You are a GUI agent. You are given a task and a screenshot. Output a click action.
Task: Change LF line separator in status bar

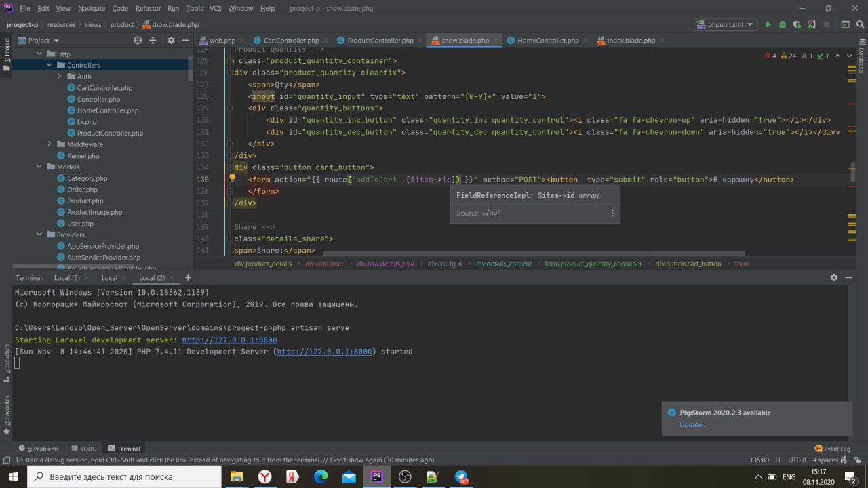(x=778, y=460)
